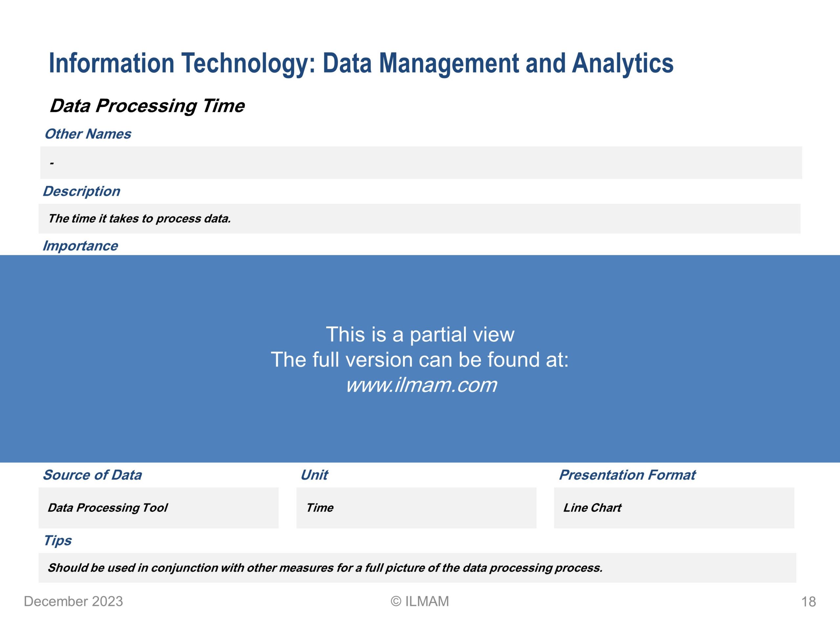Select the Description heading
The height and width of the screenshot is (630, 840).
[81, 191]
